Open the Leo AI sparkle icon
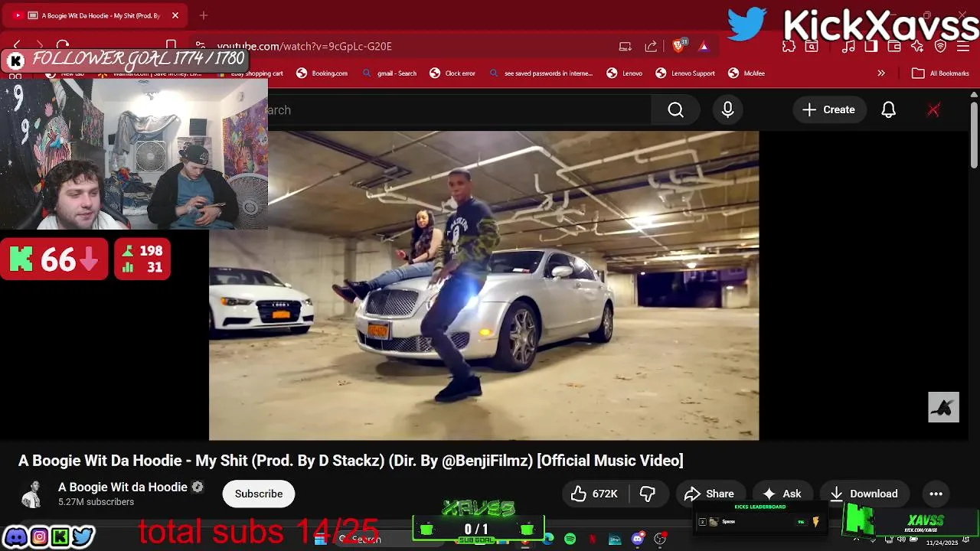 click(917, 46)
